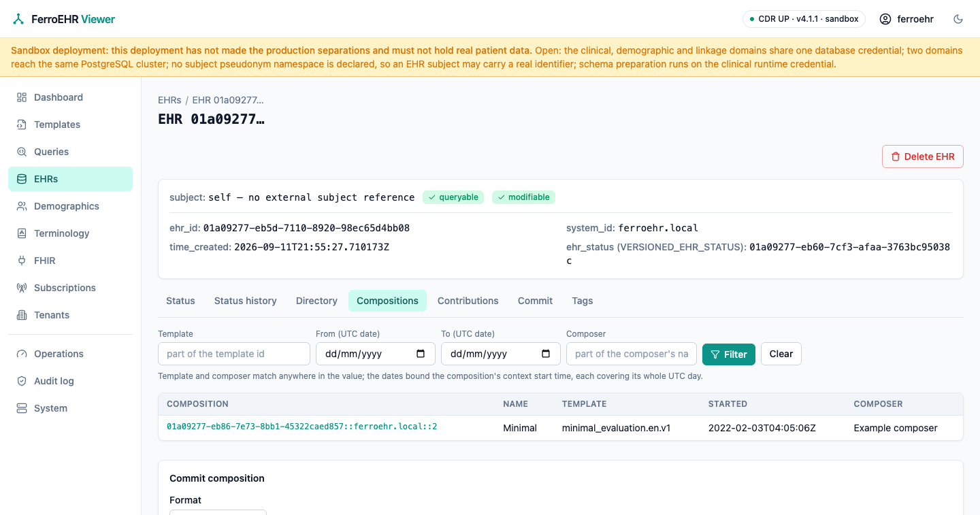The height and width of the screenshot is (515, 980).
Task: Open Audit log in the sidebar
Action: 70,381
